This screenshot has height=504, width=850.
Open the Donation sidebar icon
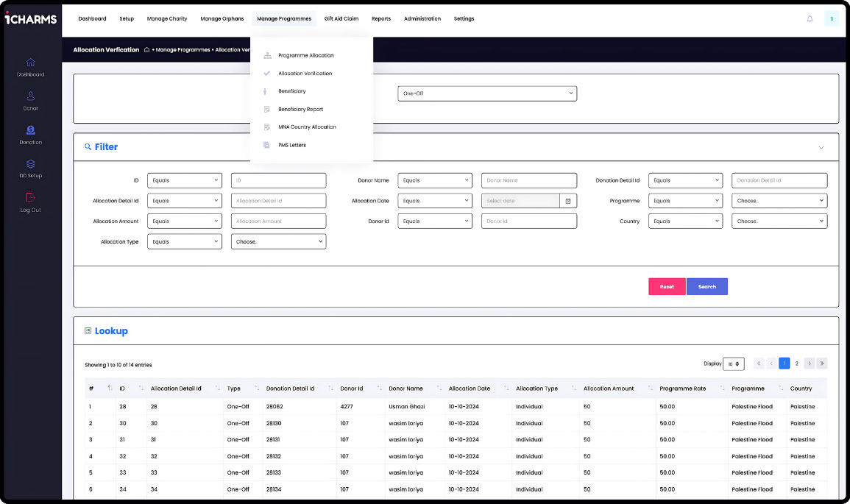(x=30, y=130)
